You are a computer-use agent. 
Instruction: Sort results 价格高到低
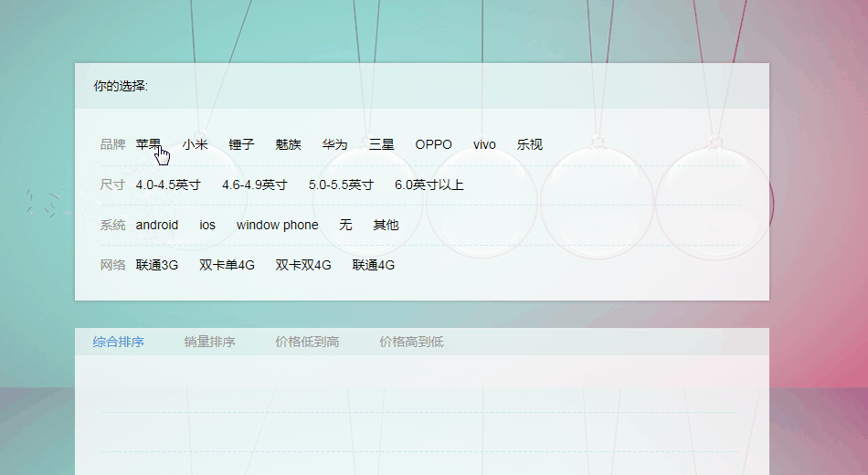click(x=411, y=343)
